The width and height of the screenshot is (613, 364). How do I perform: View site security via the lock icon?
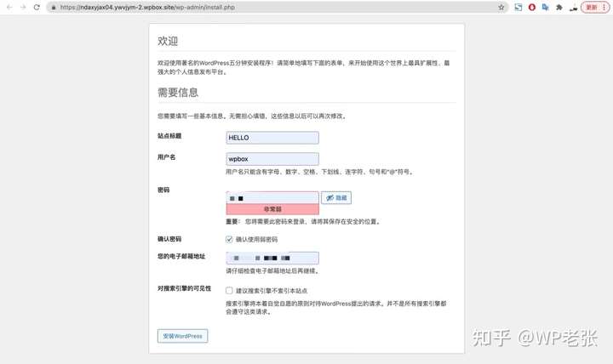54,8
